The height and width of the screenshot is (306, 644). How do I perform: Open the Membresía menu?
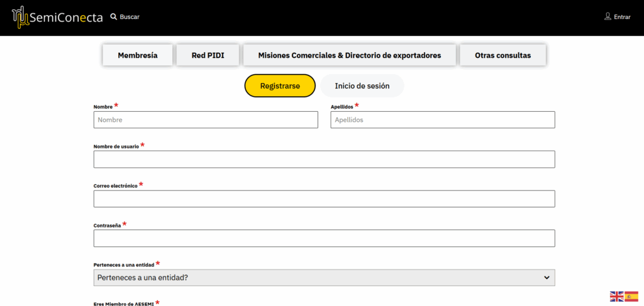click(137, 55)
